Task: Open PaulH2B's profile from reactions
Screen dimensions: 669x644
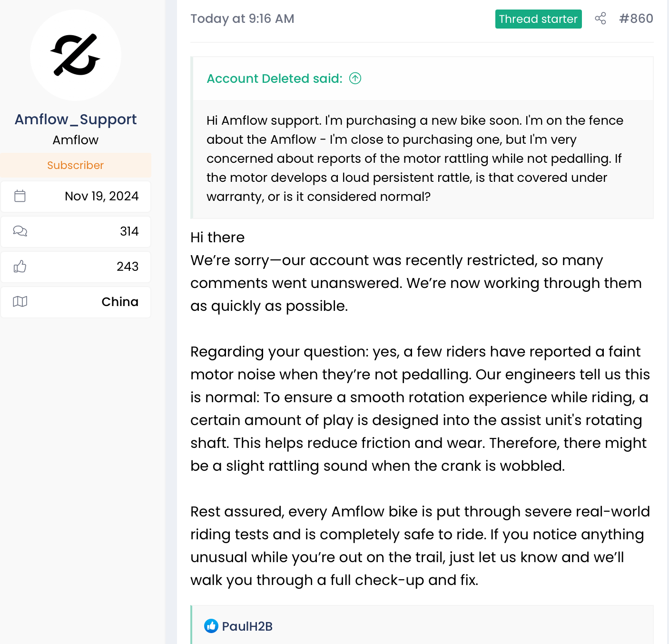Action: click(247, 626)
